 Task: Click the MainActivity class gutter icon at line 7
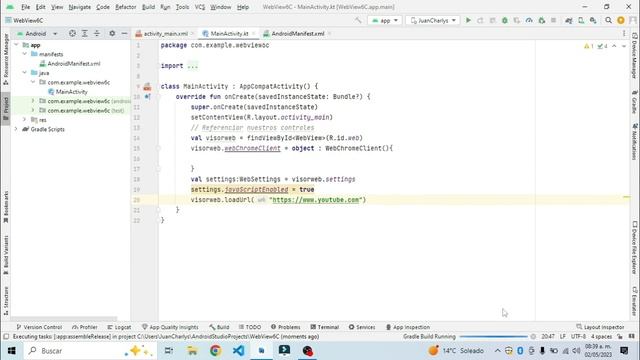click(147, 87)
